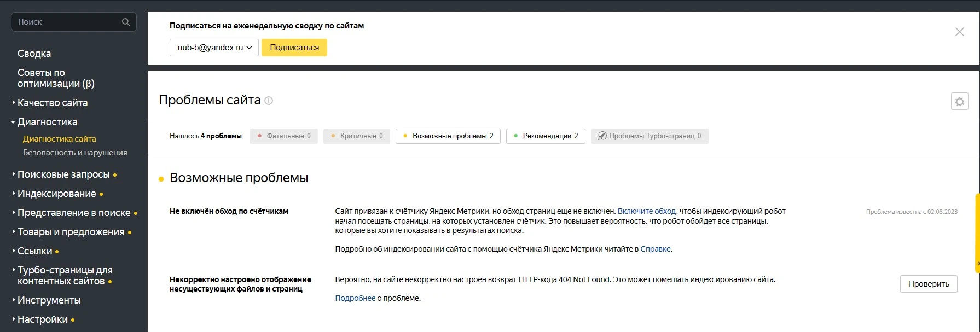Viewport: 980px width, 332px height.
Task: Click the Включите обход link
Action: click(x=647, y=211)
